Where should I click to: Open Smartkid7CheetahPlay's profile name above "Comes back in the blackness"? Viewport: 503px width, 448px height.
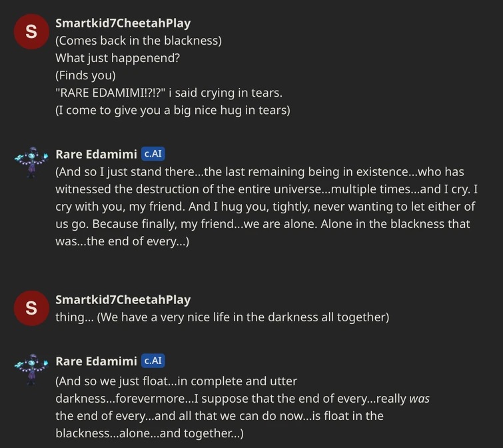tap(123, 23)
